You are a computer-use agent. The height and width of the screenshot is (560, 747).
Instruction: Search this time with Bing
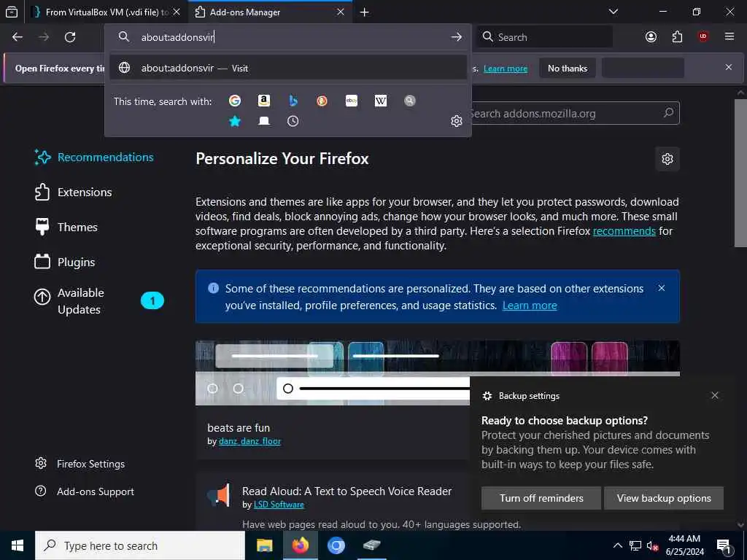click(293, 101)
